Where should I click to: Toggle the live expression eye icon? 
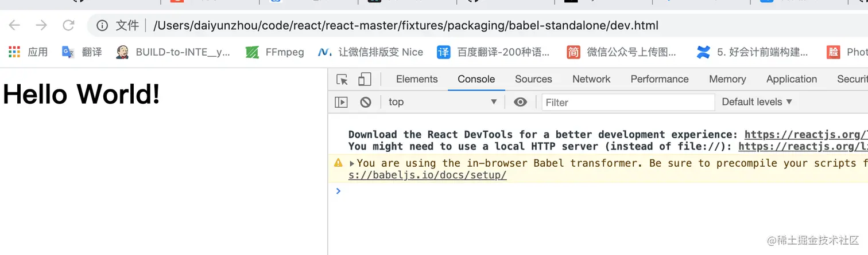tap(520, 102)
